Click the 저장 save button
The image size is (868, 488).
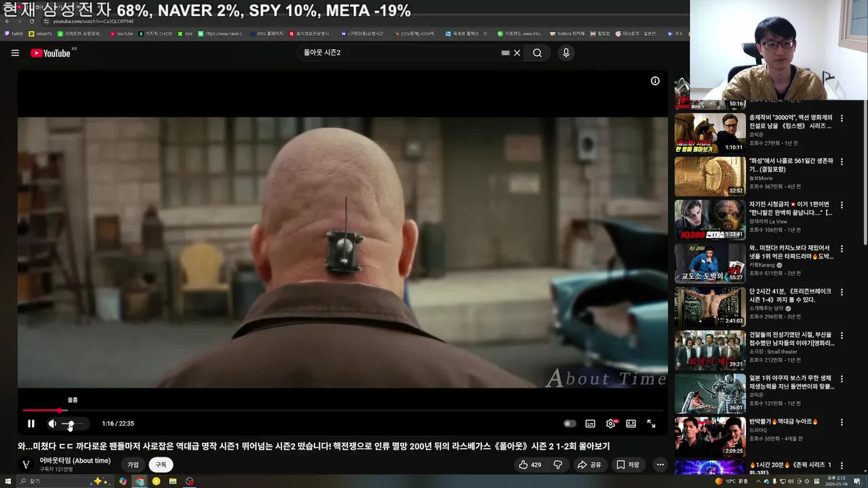point(627,464)
